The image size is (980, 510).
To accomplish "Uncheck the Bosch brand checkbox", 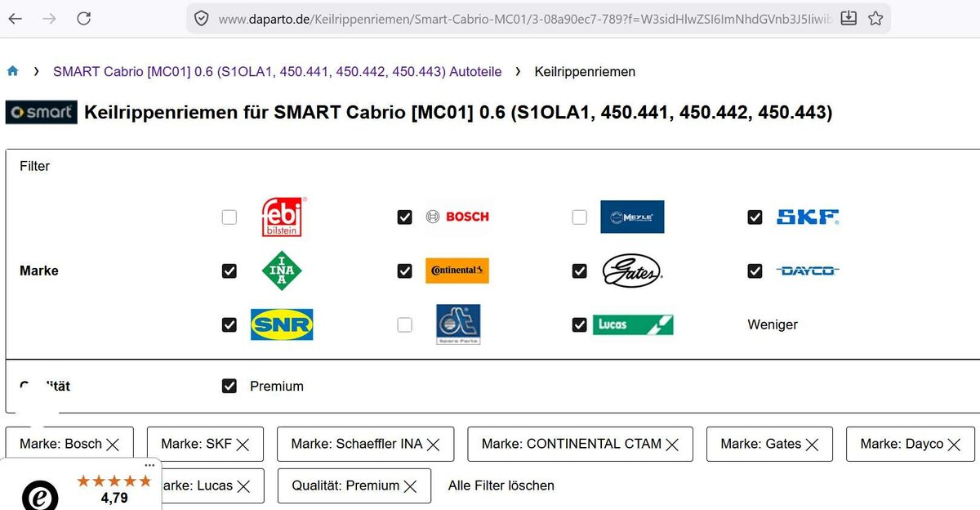I will tap(404, 217).
